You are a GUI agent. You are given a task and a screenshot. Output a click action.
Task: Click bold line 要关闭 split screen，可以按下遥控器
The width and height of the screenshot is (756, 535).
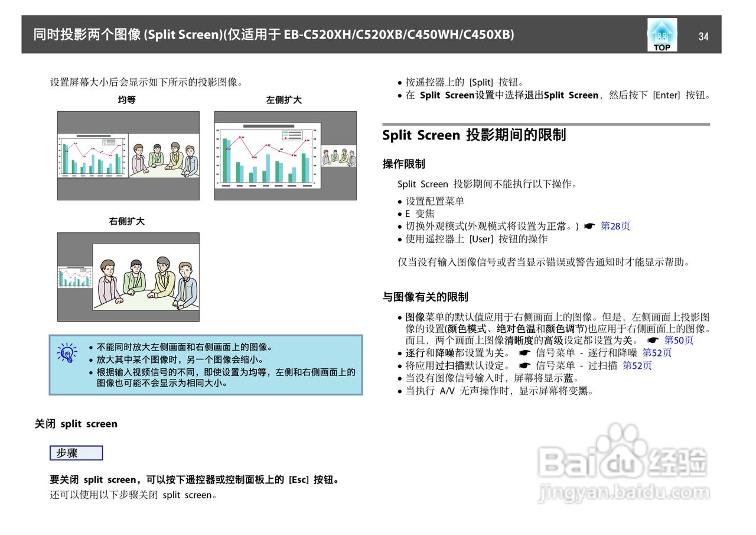click(195, 479)
